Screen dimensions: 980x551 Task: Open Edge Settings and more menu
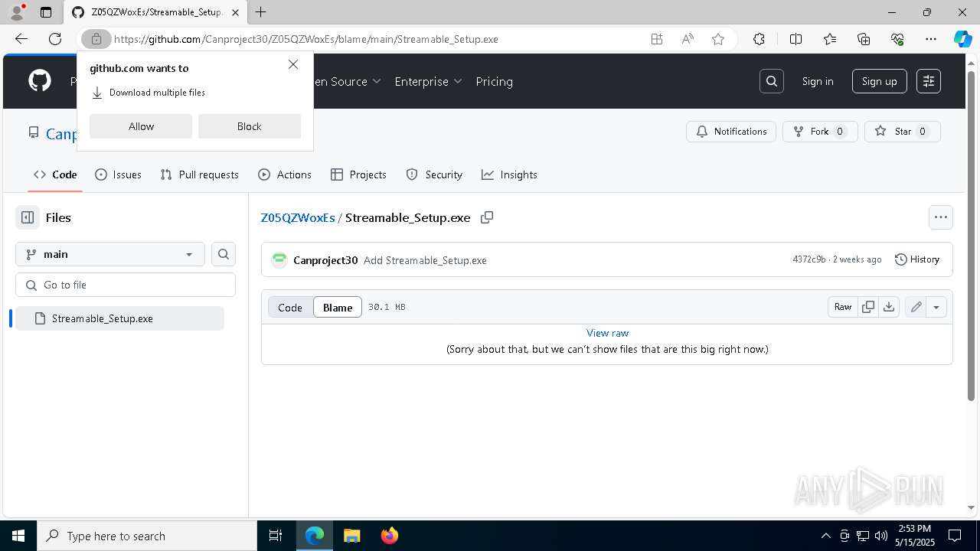tap(931, 39)
